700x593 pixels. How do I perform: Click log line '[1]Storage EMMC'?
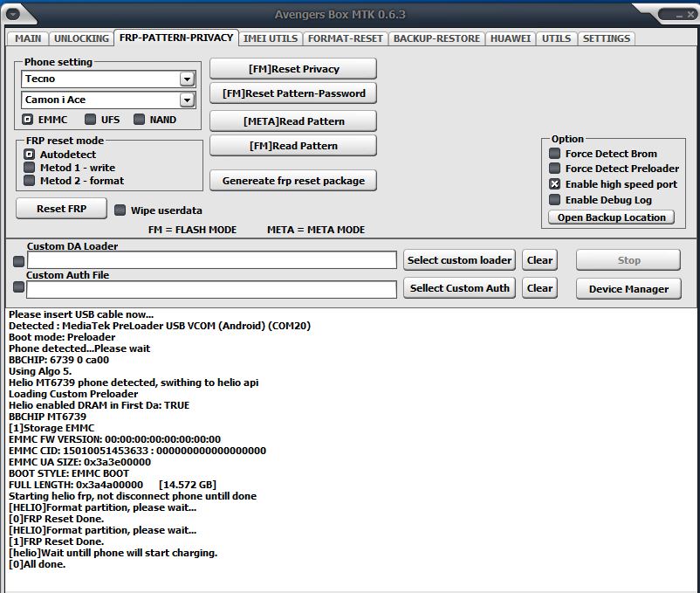tap(51, 428)
